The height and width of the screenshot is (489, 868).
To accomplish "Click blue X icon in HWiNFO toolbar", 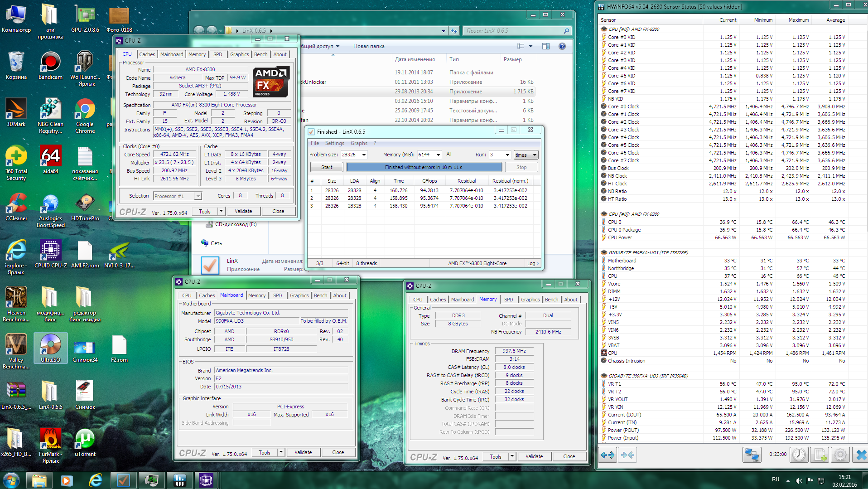I will pyautogui.click(x=860, y=455).
